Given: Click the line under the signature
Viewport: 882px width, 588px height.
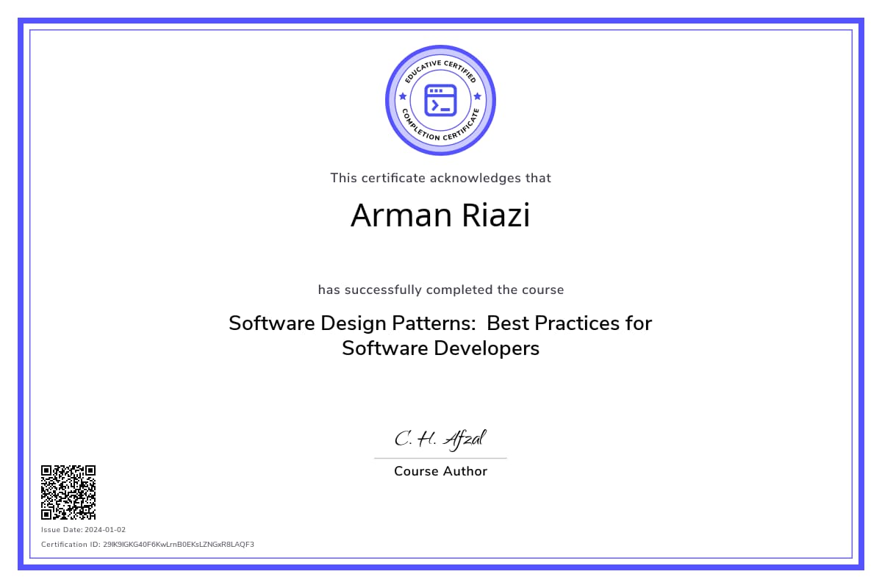Looking at the screenshot, I should click(440, 458).
